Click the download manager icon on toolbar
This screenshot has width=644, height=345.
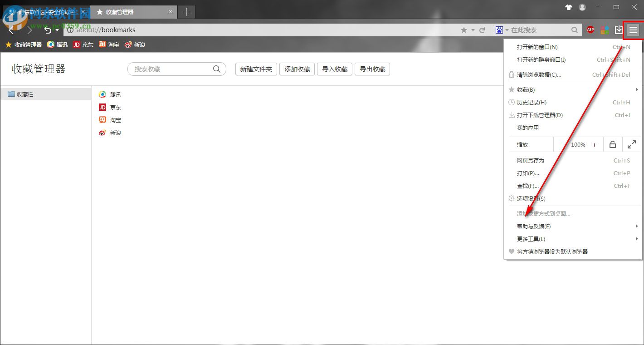(x=619, y=30)
